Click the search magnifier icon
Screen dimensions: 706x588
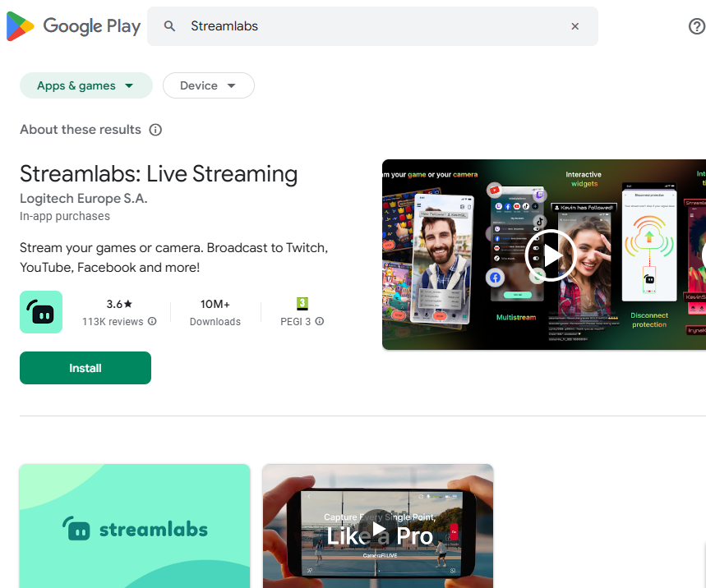[169, 26]
